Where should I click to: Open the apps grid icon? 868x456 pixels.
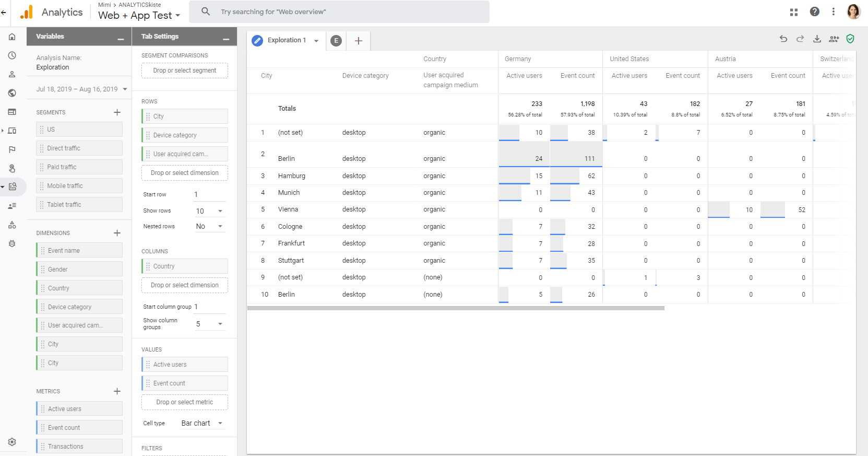[x=794, y=12]
